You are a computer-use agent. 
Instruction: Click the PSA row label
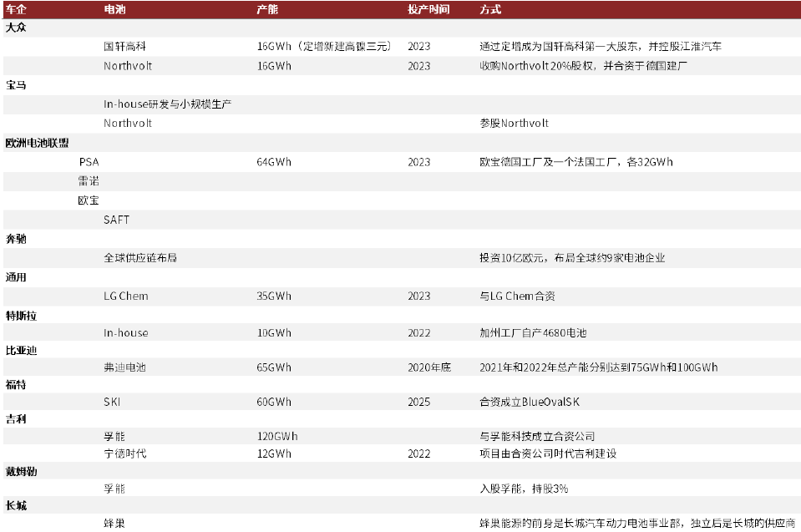pos(89,162)
